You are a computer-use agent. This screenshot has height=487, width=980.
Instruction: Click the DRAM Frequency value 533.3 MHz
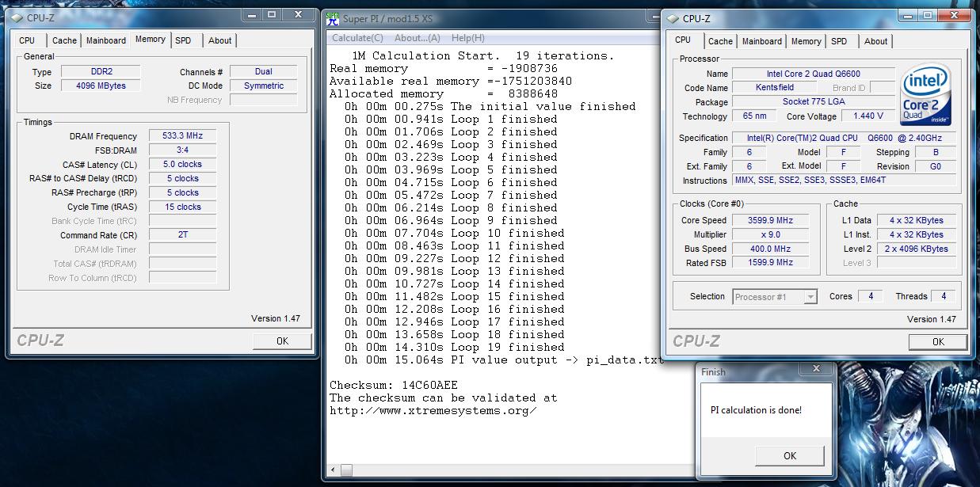click(183, 136)
